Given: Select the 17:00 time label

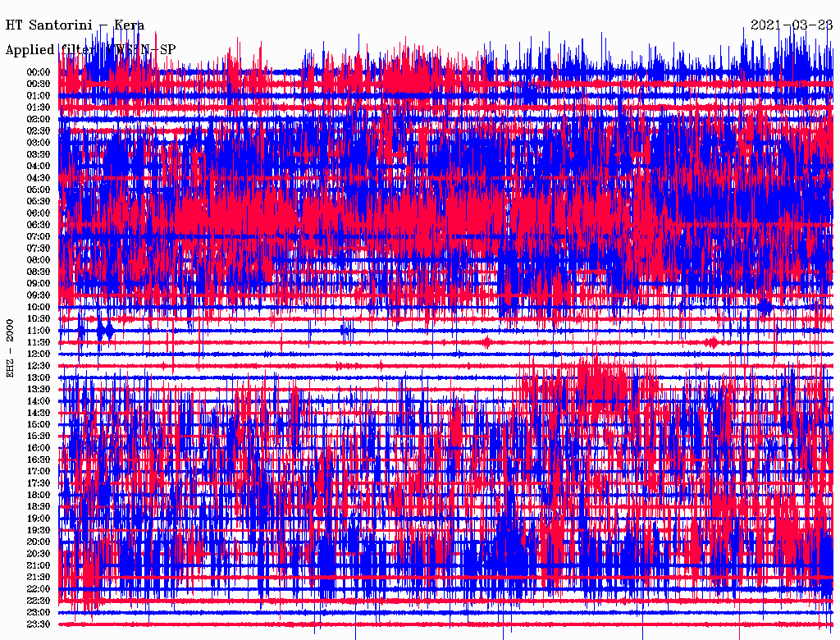Looking at the screenshot, I should coord(39,472).
